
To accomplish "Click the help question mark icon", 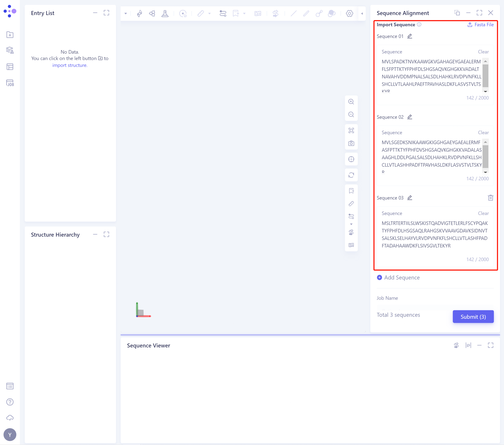I will click(x=10, y=402).
